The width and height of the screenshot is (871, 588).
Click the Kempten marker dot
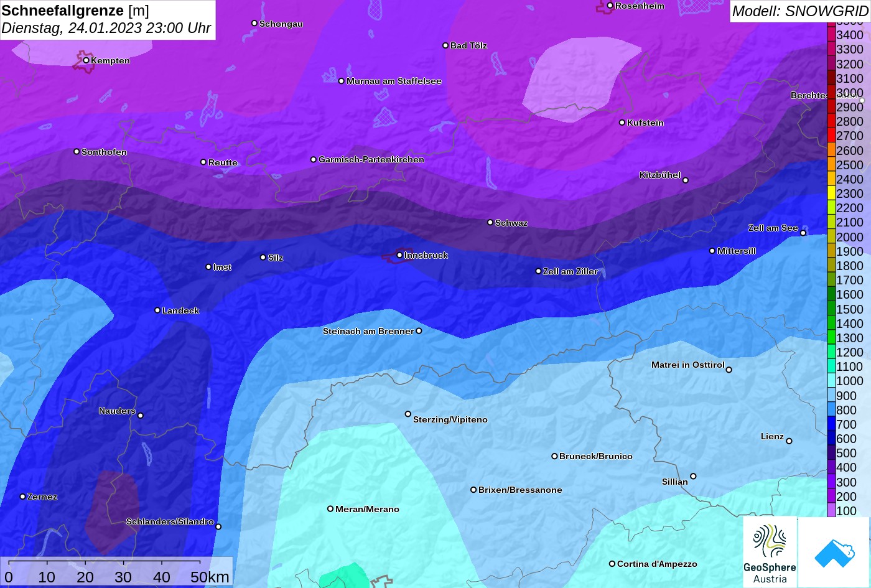(x=86, y=60)
